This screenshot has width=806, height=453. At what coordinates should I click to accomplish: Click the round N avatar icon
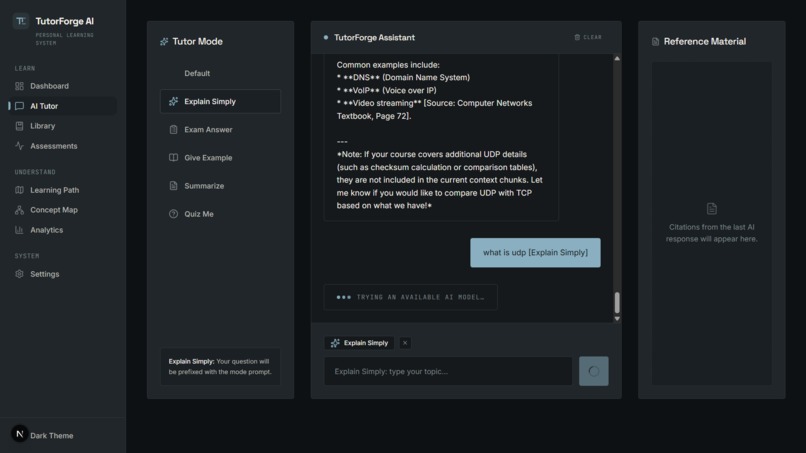(x=20, y=434)
